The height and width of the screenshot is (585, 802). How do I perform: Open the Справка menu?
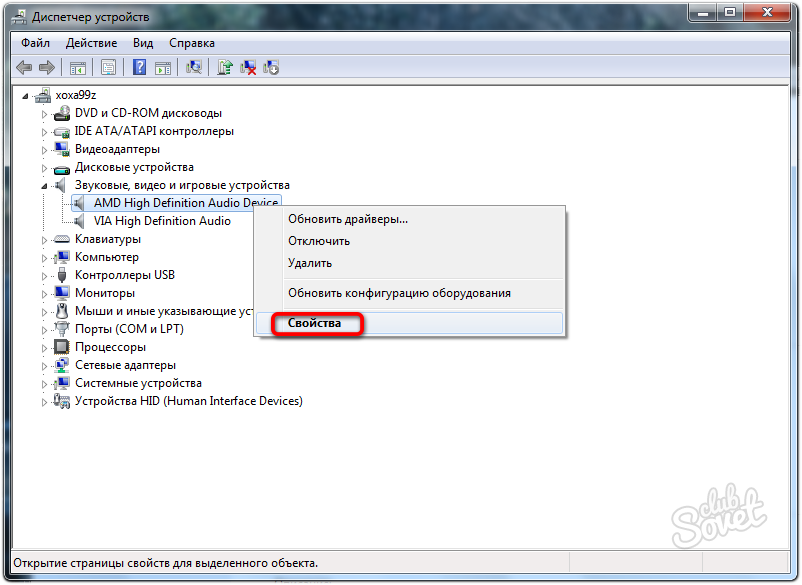coord(191,43)
